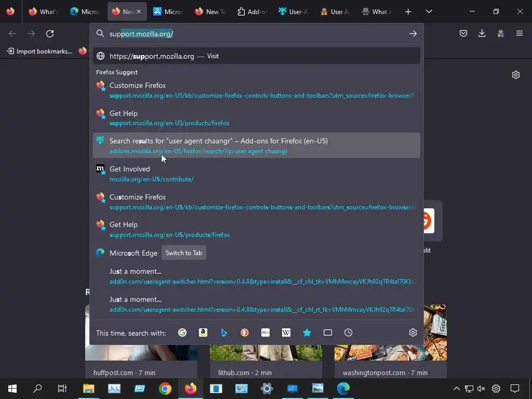Search with Google engine icon
This screenshot has height=399, width=532.
pos(182,332)
